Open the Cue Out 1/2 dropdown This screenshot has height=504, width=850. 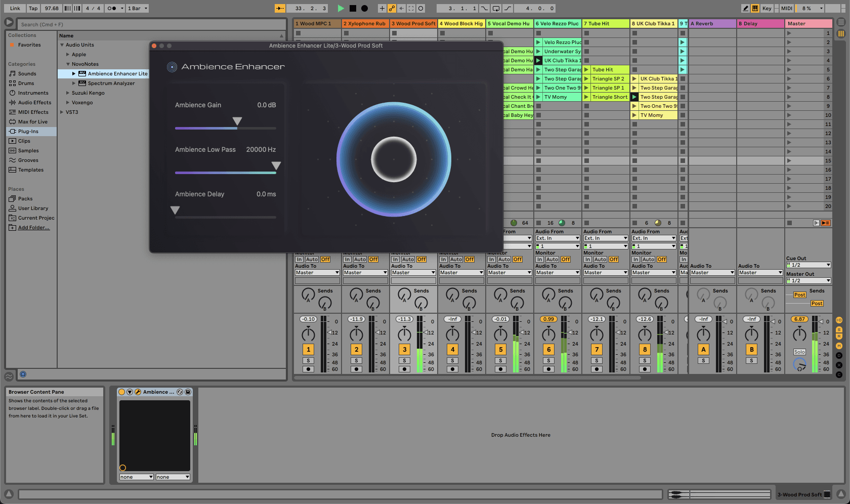click(809, 265)
